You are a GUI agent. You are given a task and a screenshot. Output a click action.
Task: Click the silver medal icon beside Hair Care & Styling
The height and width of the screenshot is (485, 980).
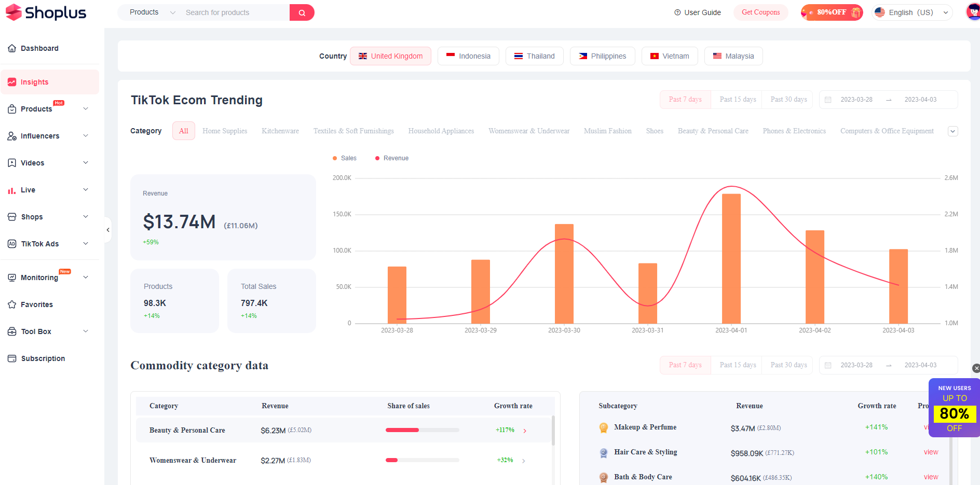[604, 453]
